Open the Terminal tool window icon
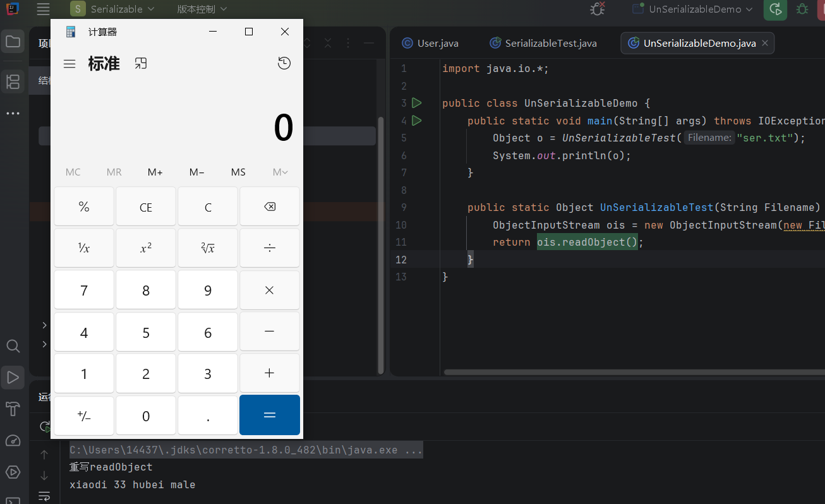825x504 pixels. click(13, 500)
